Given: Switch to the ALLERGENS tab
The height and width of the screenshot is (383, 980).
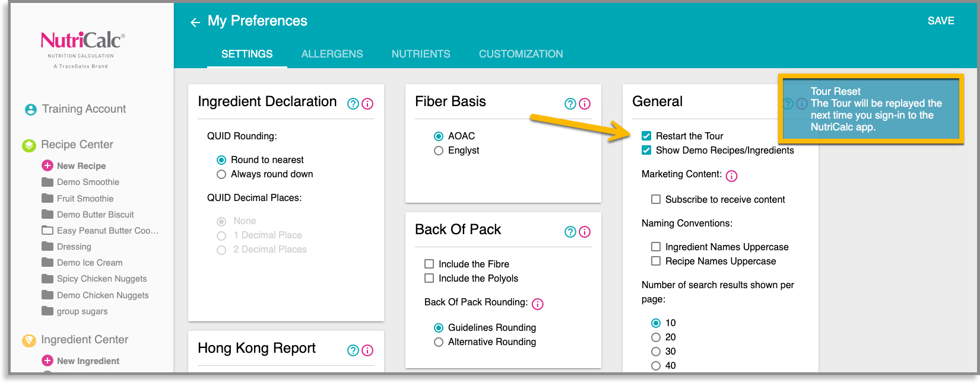Looking at the screenshot, I should [x=332, y=54].
